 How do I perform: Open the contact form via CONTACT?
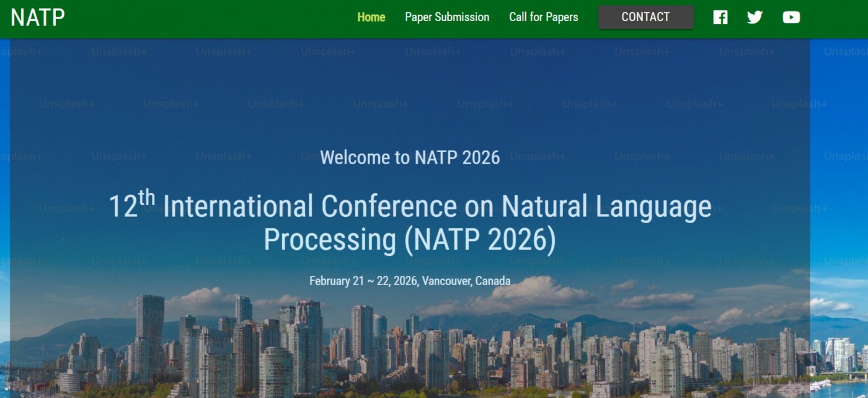[x=645, y=17]
